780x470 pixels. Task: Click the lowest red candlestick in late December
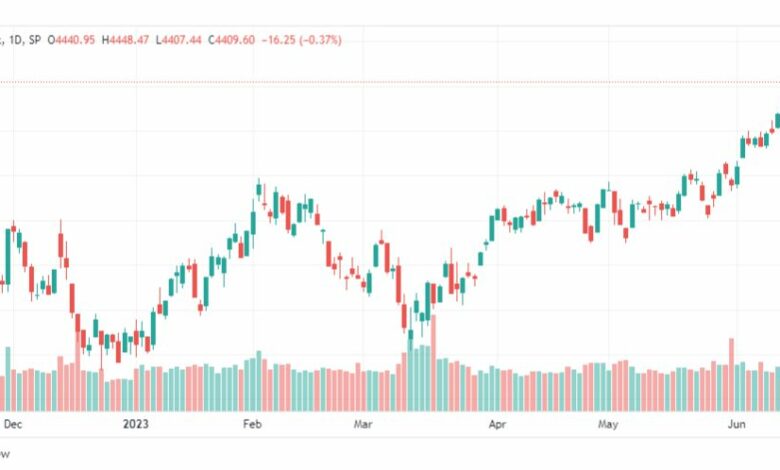coord(118,349)
